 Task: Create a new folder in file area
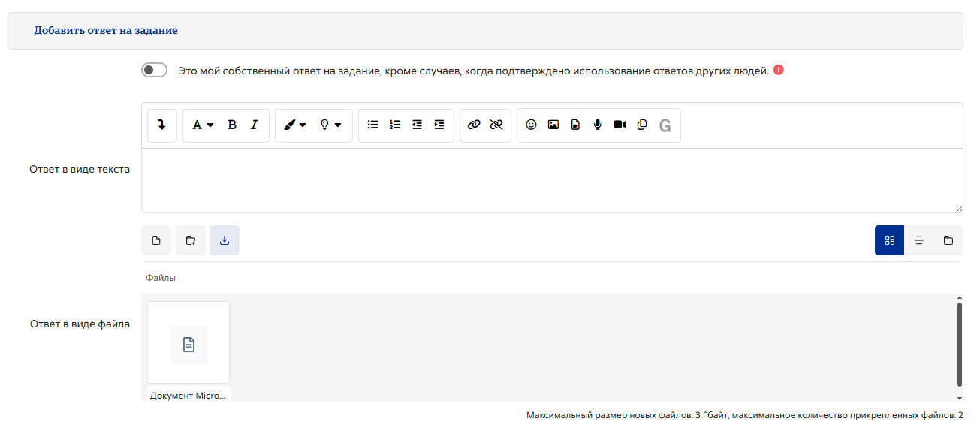point(191,240)
